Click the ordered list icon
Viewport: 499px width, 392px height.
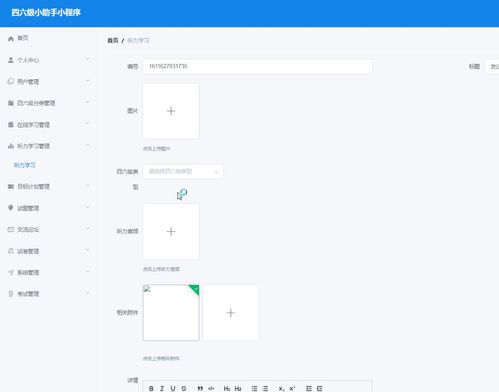point(254,388)
